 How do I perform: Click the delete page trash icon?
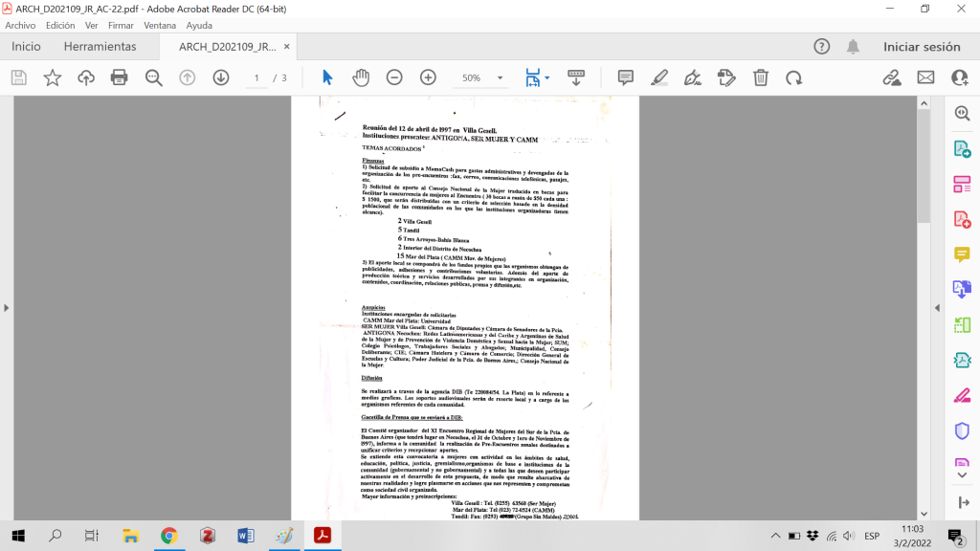tap(760, 77)
